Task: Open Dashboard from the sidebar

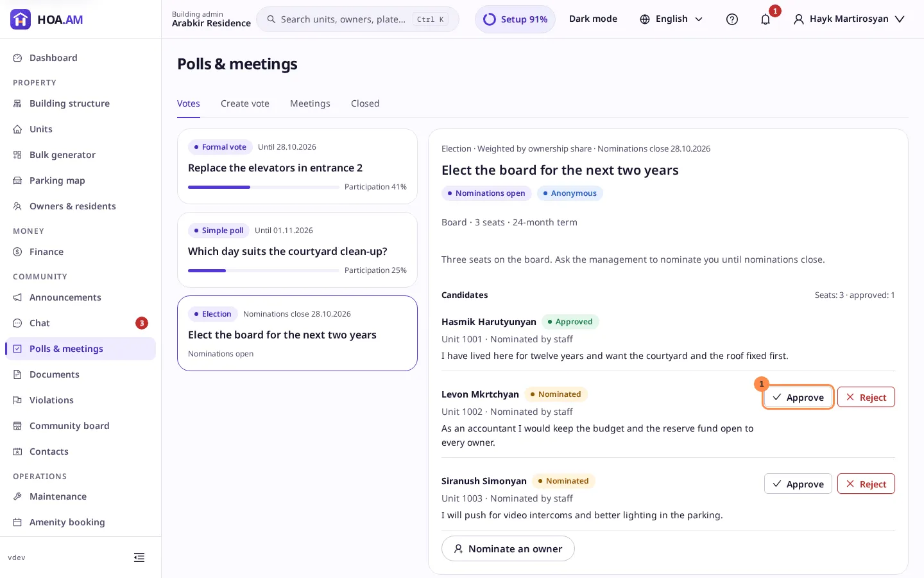Action: click(80, 58)
